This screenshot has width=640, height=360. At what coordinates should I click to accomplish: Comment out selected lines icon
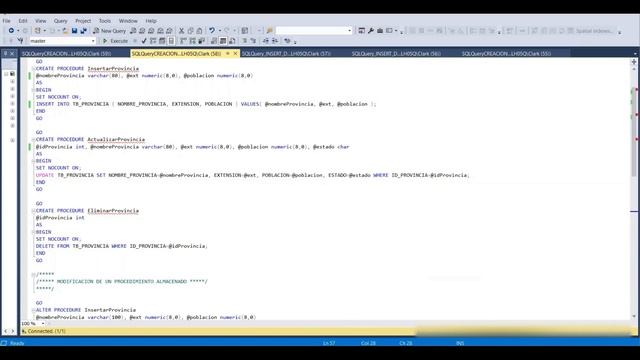[244, 41]
